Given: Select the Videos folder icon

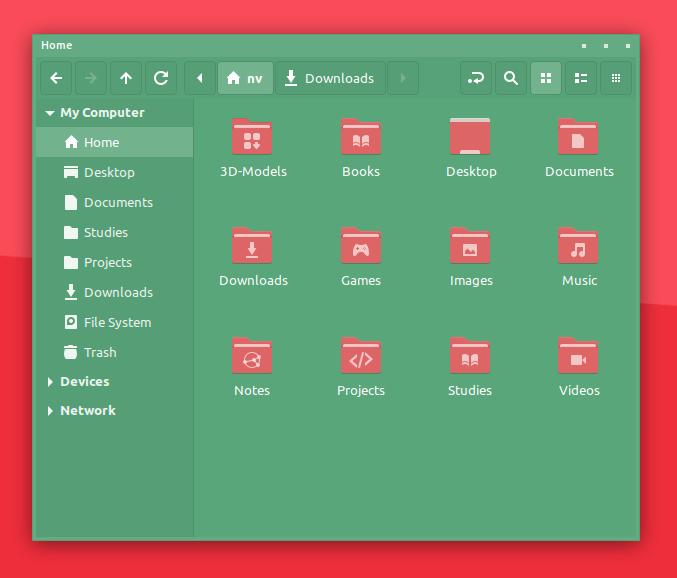Looking at the screenshot, I should [578, 355].
